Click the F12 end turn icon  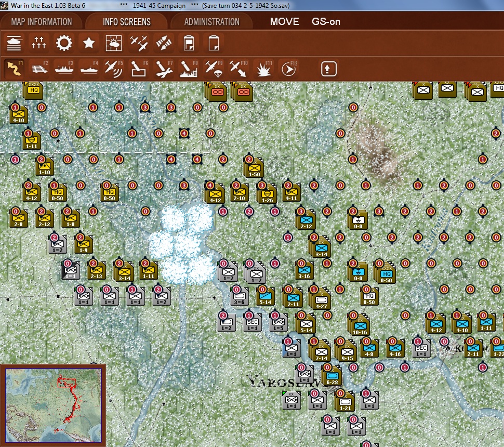point(289,69)
